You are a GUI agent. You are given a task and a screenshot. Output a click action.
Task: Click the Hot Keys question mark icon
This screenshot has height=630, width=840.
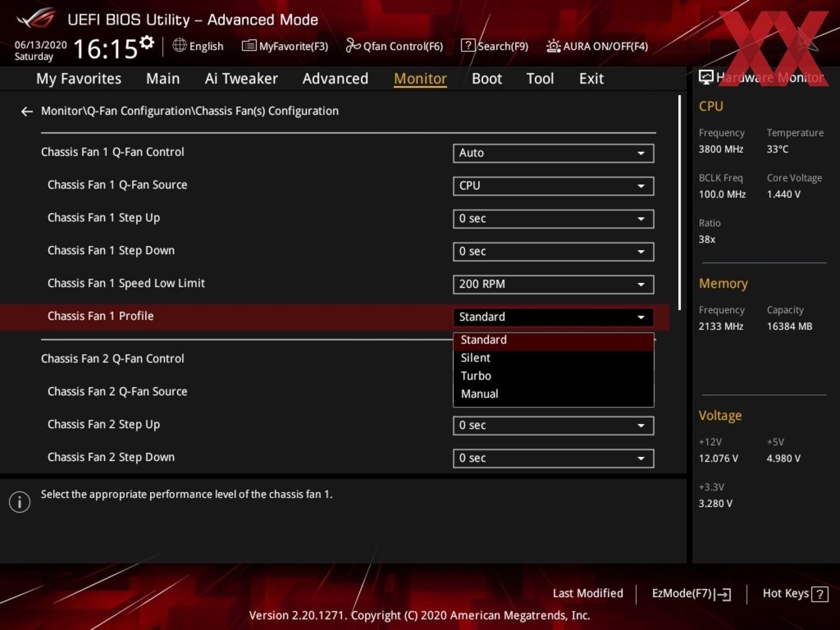click(x=820, y=594)
